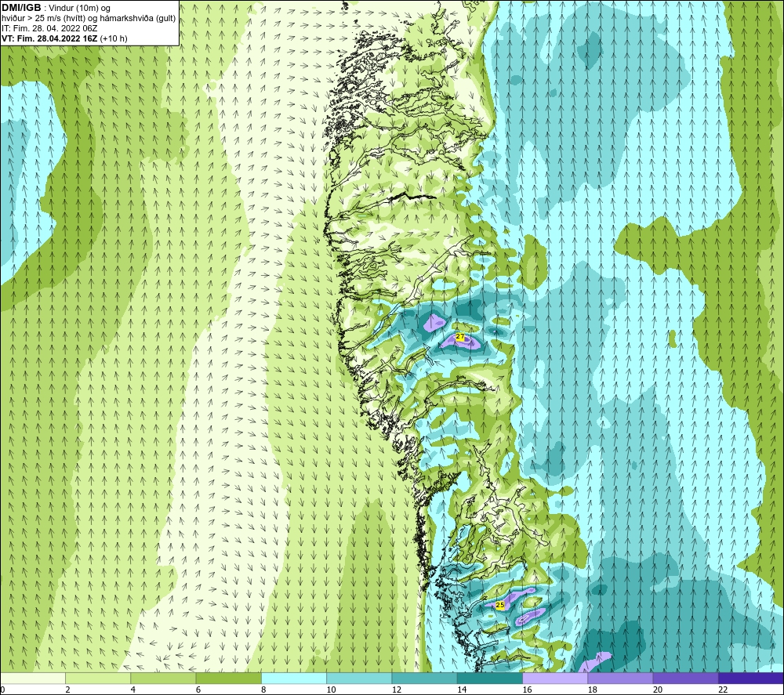
Task: Select the 4-6 m/s legend color
Action: [163, 678]
